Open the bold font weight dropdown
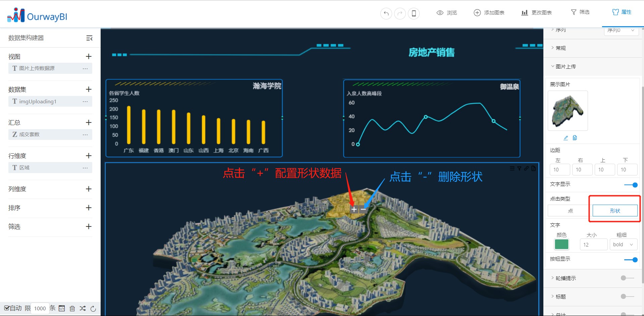The width and height of the screenshot is (644, 316). point(624,245)
